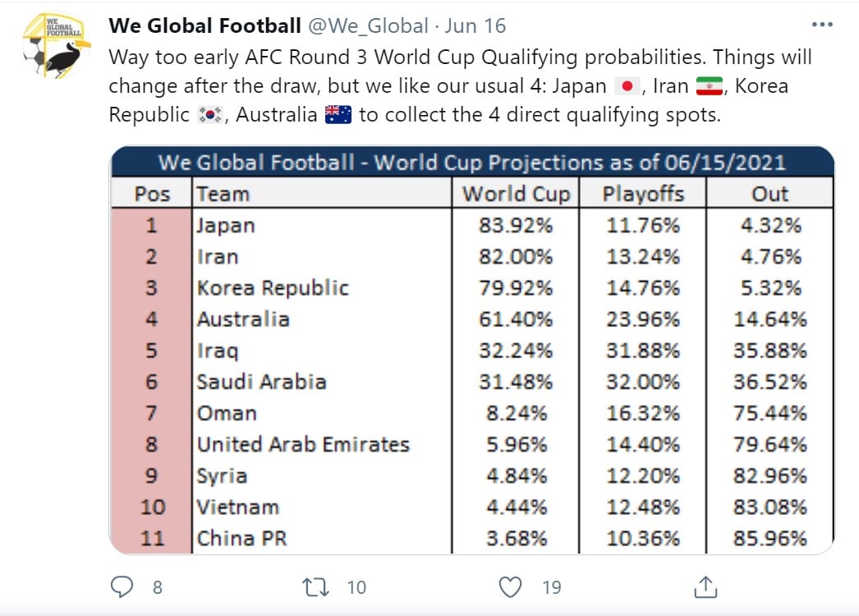Screen dimensions: 859x616
Task: Open We Global Football display name
Action: 204,26
